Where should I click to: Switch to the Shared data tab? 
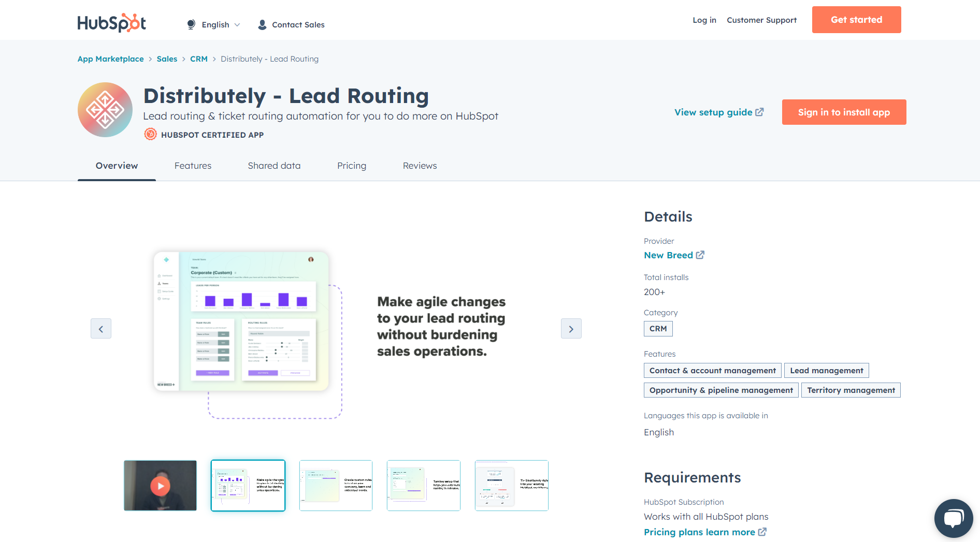point(274,166)
